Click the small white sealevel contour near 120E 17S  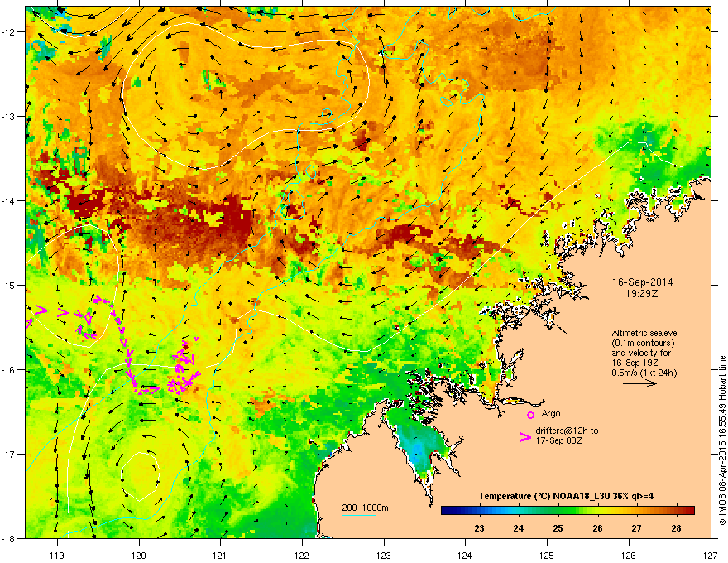click(x=141, y=476)
